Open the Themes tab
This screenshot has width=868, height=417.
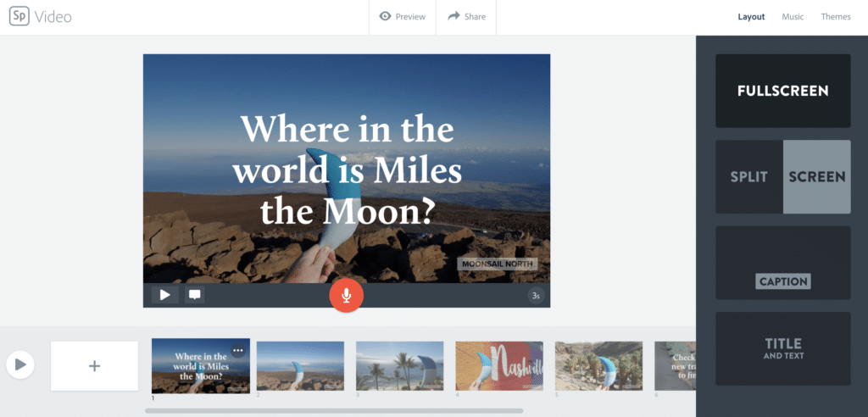point(836,17)
